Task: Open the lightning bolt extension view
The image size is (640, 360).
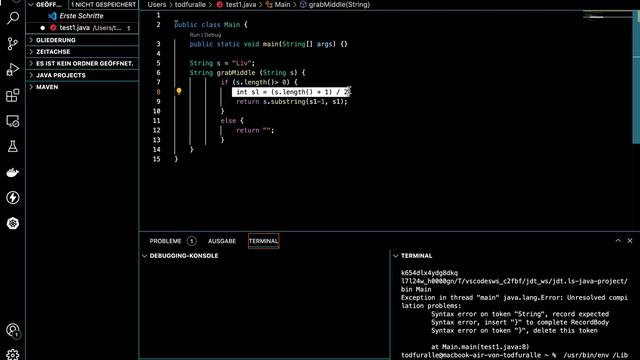Action: (x=13, y=198)
